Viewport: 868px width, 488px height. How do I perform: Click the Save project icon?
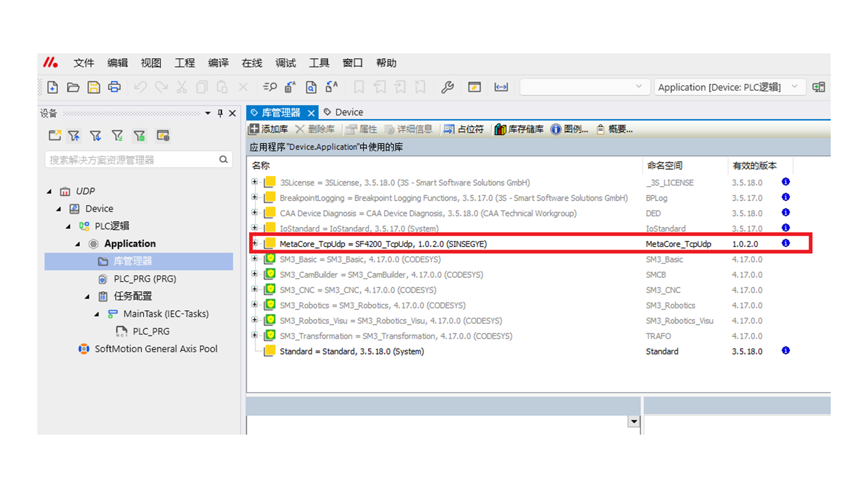(94, 87)
